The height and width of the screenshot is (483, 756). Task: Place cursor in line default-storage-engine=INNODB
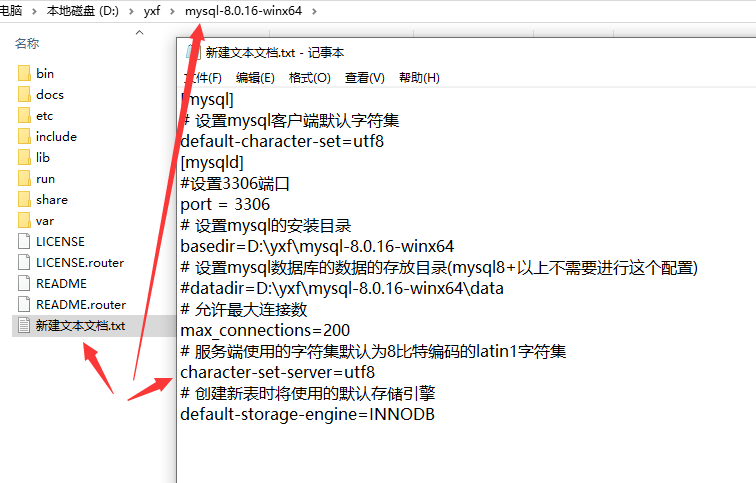[308, 414]
